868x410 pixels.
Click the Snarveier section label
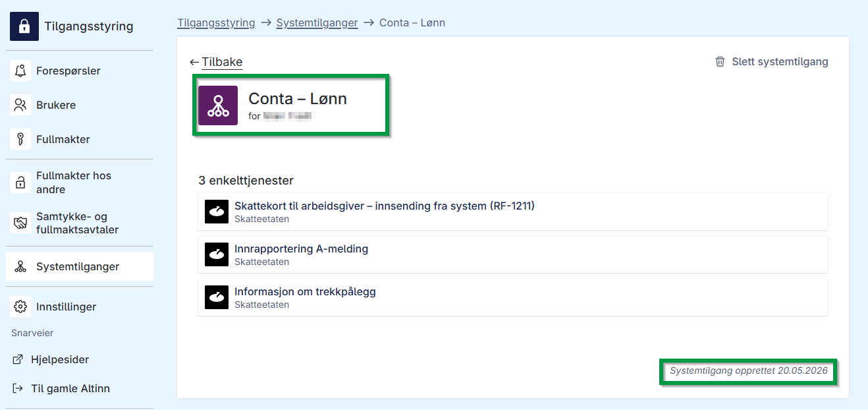click(x=32, y=333)
